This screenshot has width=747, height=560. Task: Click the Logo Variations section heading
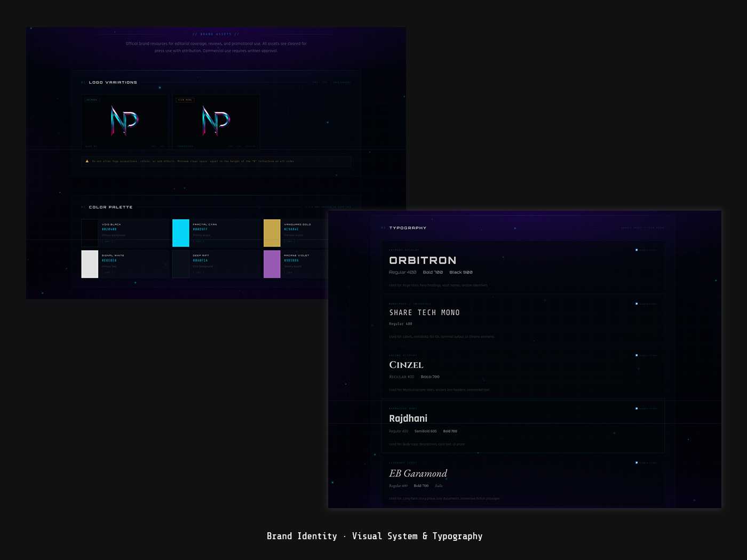[113, 82]
